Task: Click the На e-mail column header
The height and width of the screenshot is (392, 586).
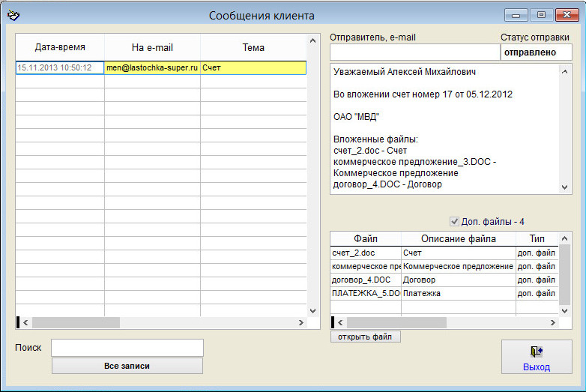Action: [152, 47]
